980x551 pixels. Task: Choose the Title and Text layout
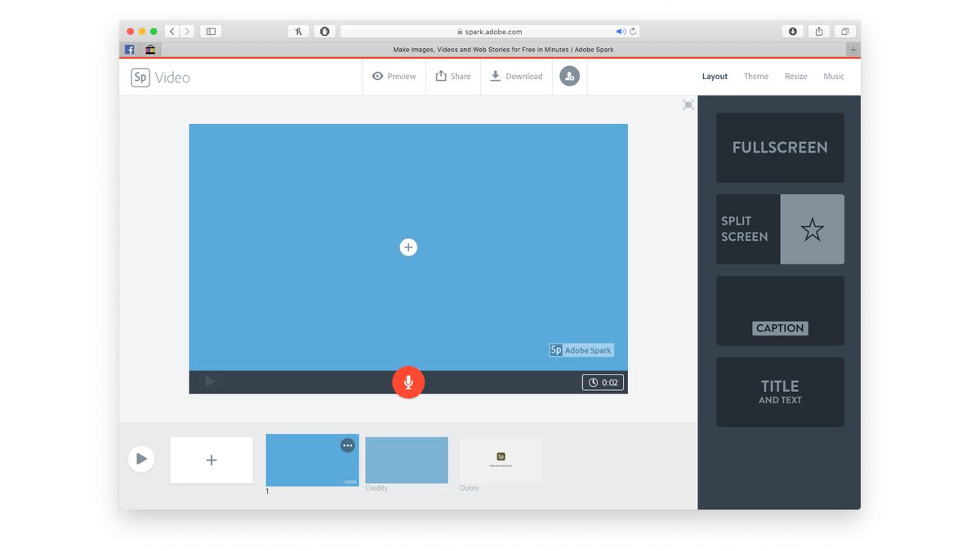click(780, 392)
